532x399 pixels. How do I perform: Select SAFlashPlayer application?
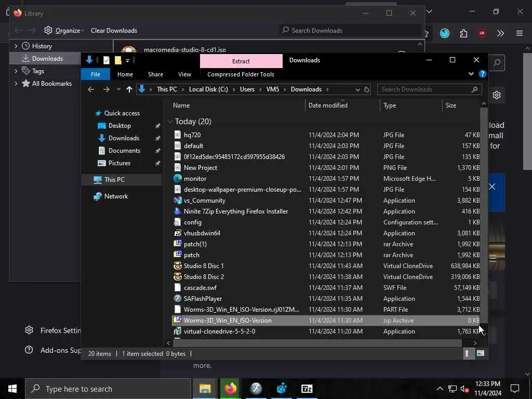click(326, 299)
